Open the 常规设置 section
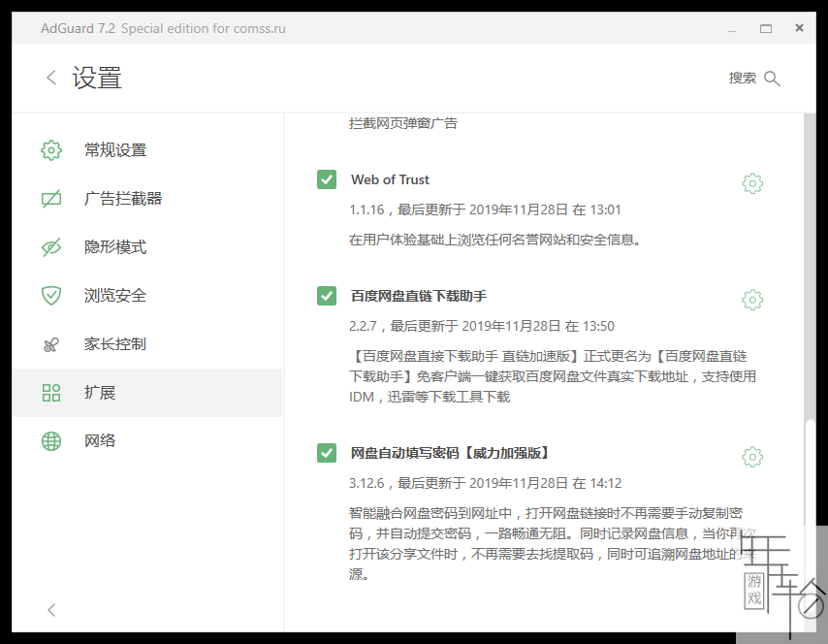 pyautogui.click(x=147, y=150)
